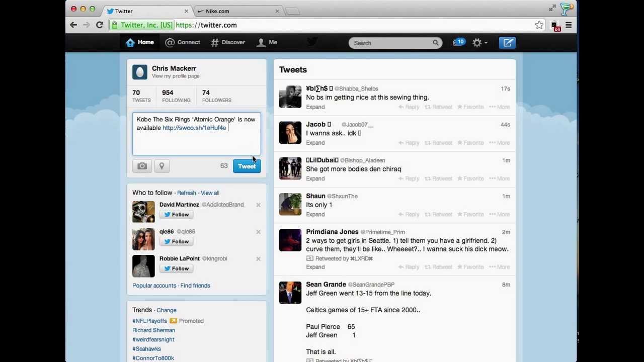The height and width of the screenshot is (362, 644).
Task: Add a photo with the camera icon
Action: click(142, 166)
